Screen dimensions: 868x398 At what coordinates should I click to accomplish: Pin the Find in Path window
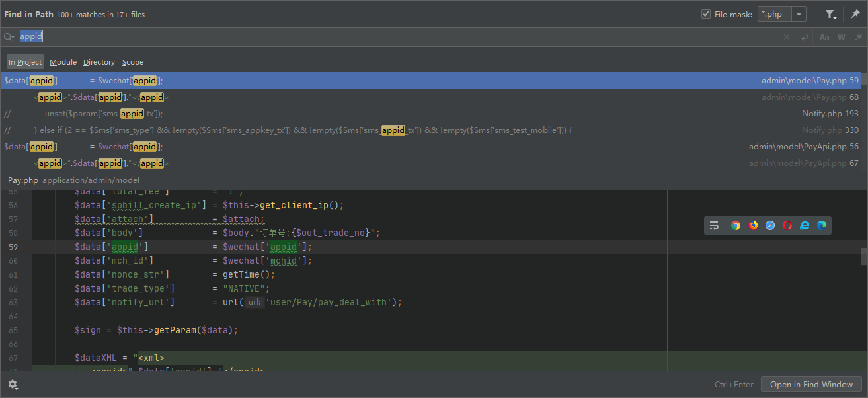(855, 14)
